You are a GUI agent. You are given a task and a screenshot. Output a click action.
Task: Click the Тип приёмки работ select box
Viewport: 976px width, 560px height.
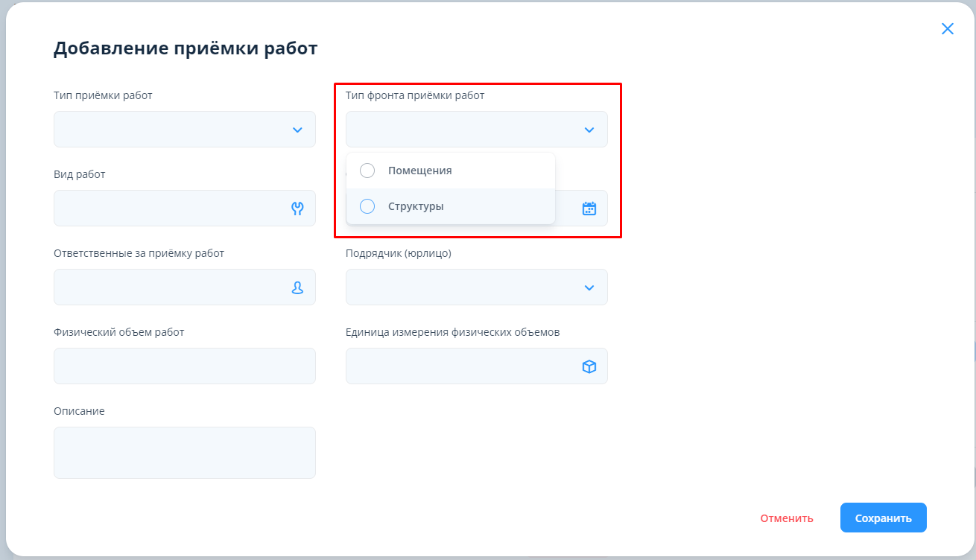coord(168,130)
